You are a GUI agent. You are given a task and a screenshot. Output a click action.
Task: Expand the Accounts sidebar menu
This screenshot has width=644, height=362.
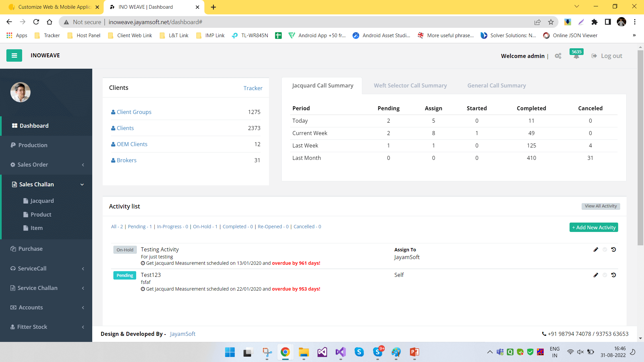pyautogui.click(x=46, y=307)
